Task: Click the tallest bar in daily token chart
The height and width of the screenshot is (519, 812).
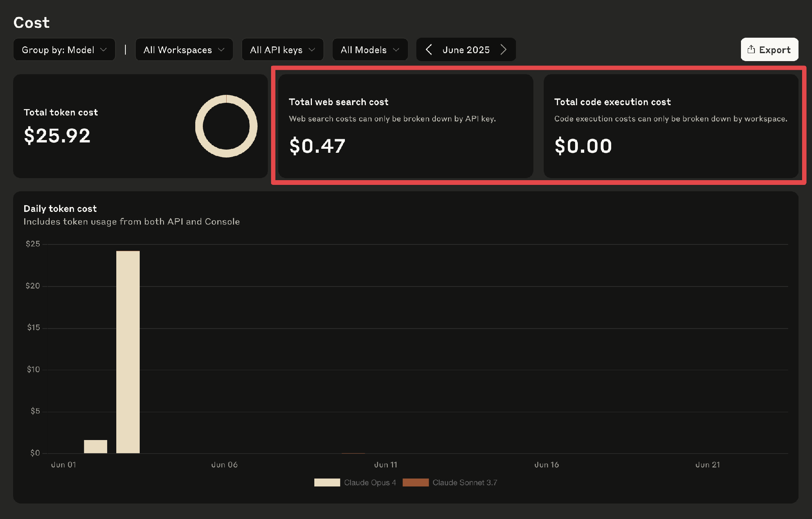Action: coord(128,352)
